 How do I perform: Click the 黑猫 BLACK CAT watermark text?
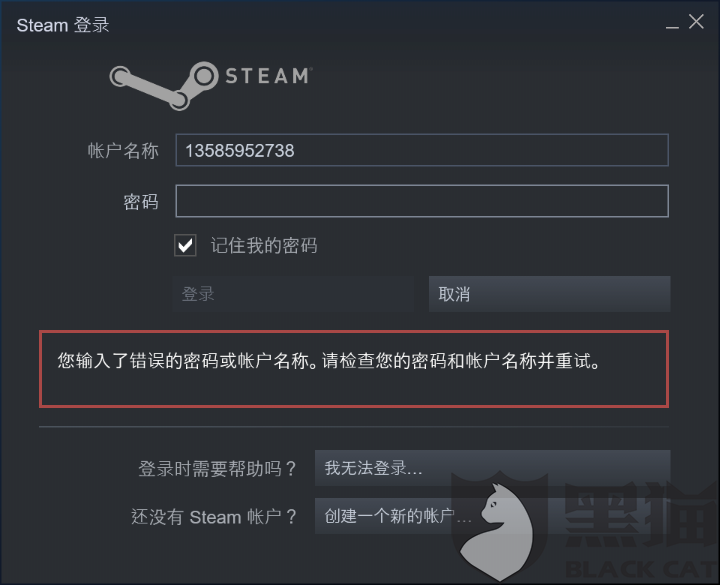[x=642, y=528]
